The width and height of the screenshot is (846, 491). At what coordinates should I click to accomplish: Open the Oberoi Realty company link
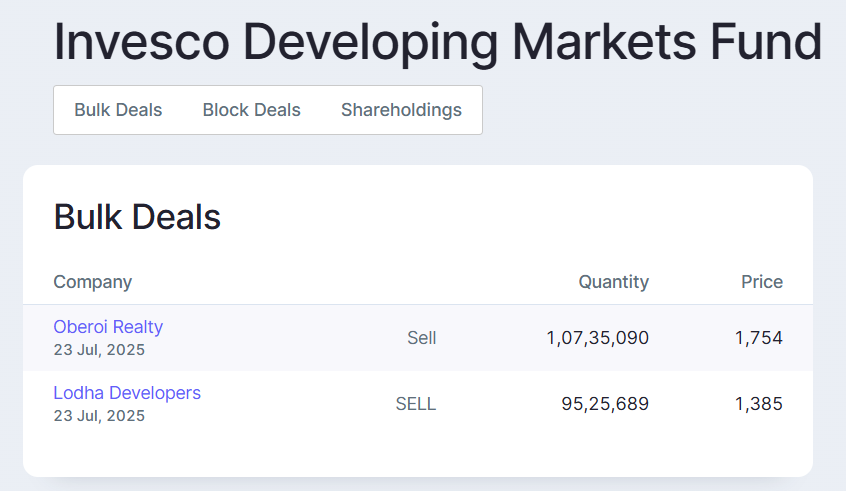tap(108, 327)
